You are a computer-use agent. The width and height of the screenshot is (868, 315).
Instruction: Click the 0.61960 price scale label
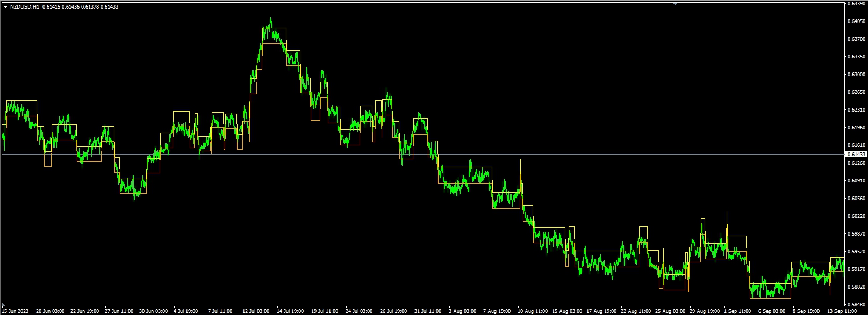point(856,127)
